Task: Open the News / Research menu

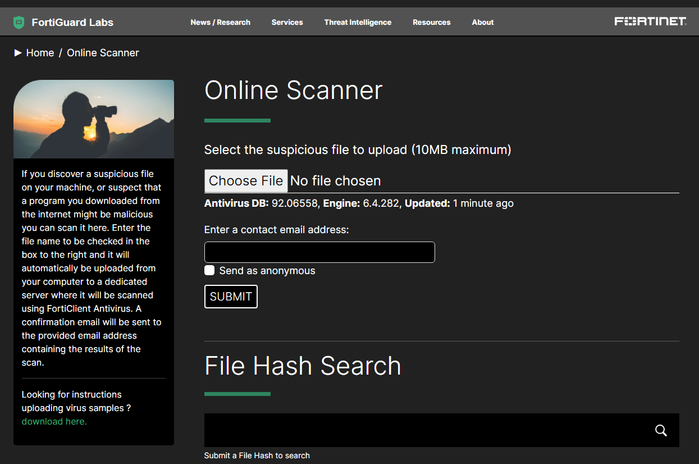Action: (x=220, y=22)
